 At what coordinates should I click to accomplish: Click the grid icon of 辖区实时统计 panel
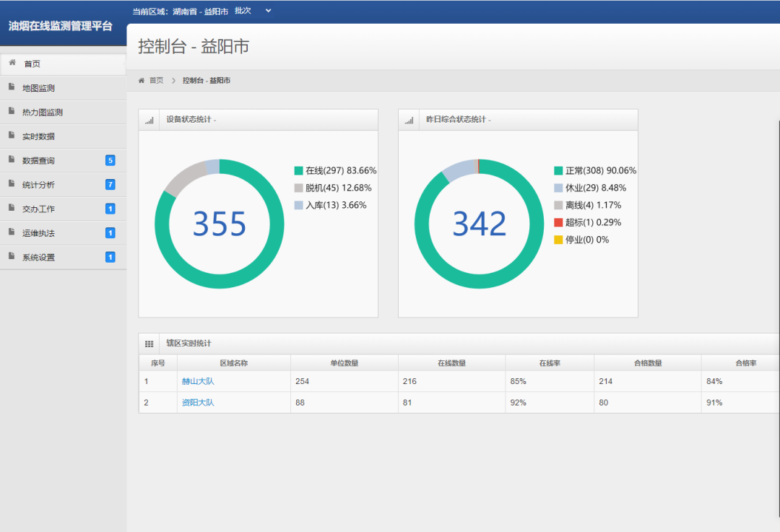(149, 344)
